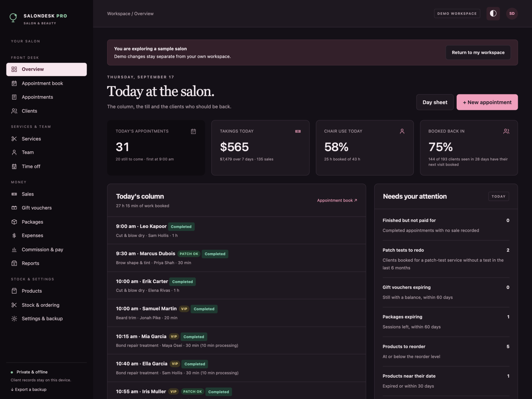Open the Reports section label
532x399 pixels.
[x=30, y=263]
